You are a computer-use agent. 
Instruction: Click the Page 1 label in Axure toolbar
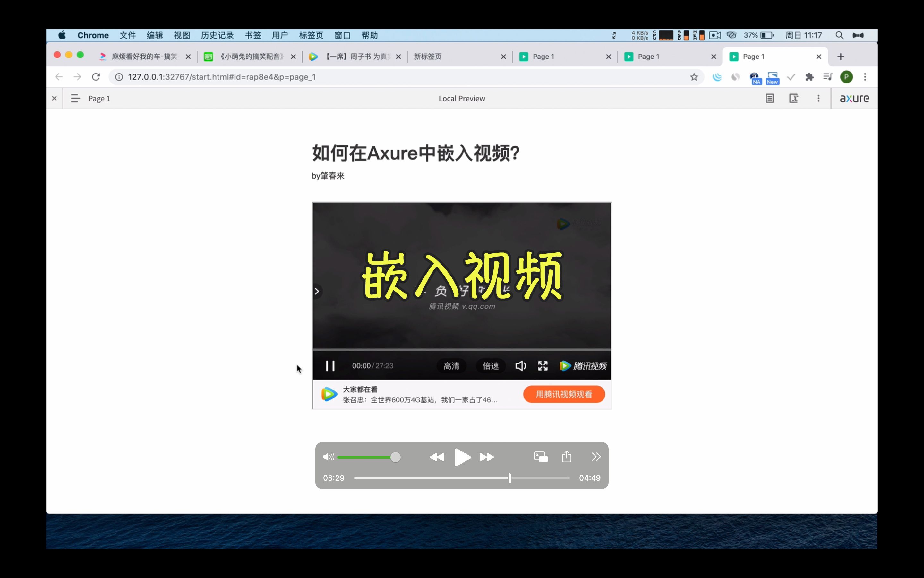point(99,99)
